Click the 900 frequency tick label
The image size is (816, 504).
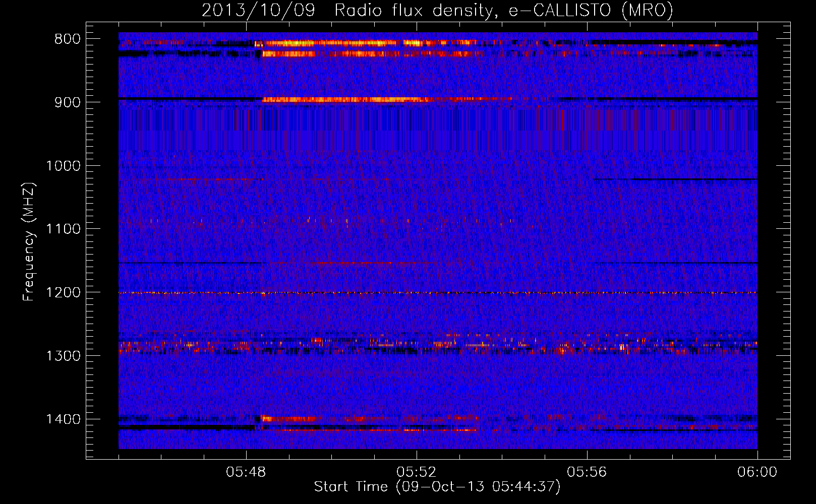[68, 102]
